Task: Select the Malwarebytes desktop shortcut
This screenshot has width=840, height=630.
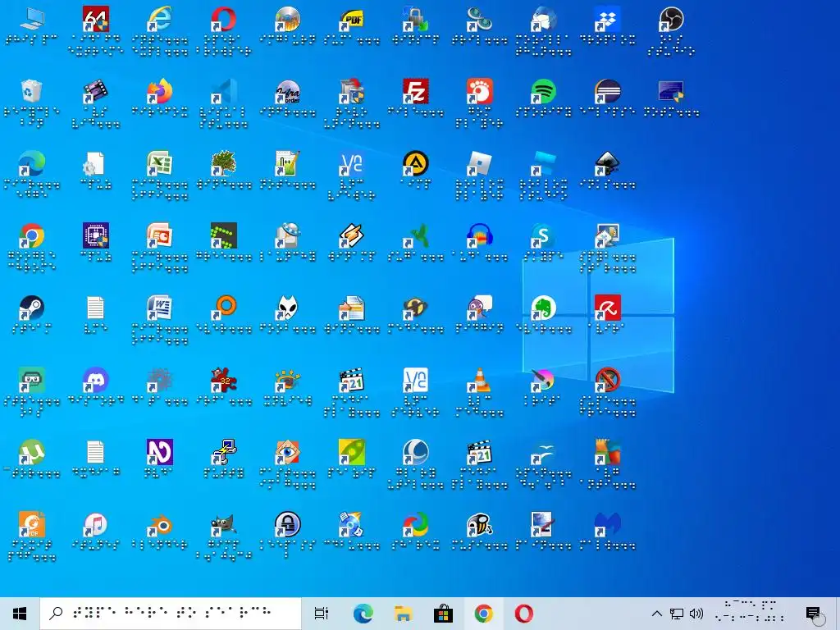Action: point(608,525)
